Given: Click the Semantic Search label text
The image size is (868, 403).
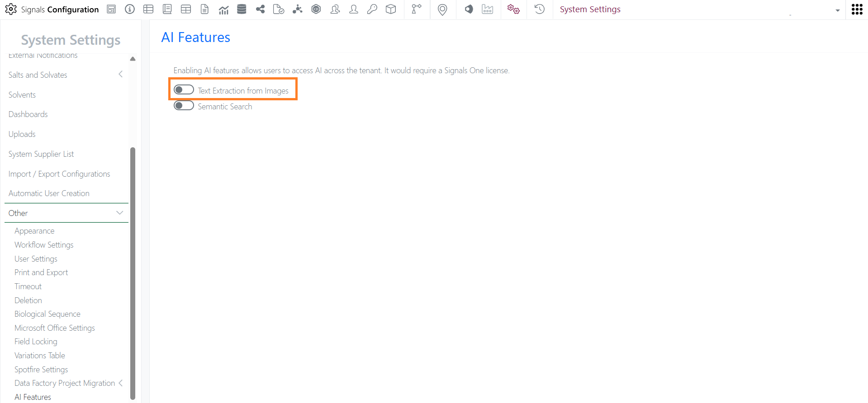Looking at the screenshot, I should (x=225, y=107).
